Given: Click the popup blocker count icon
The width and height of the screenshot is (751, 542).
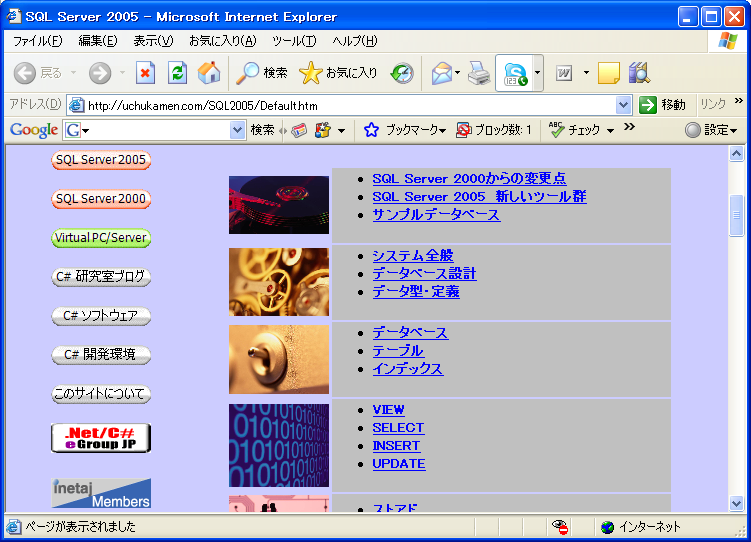Looking at the screenshot, I should point(463,130).
